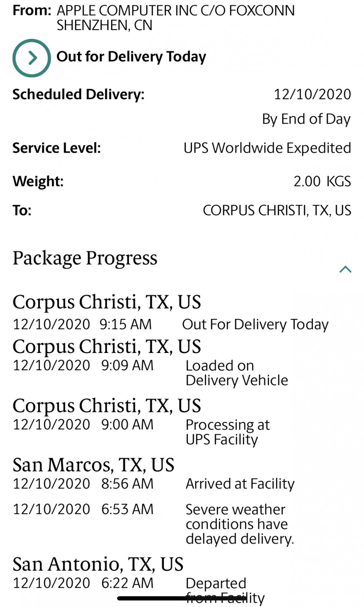
Task: Click the green circled arrow status icon
Action: pos(32,58)
